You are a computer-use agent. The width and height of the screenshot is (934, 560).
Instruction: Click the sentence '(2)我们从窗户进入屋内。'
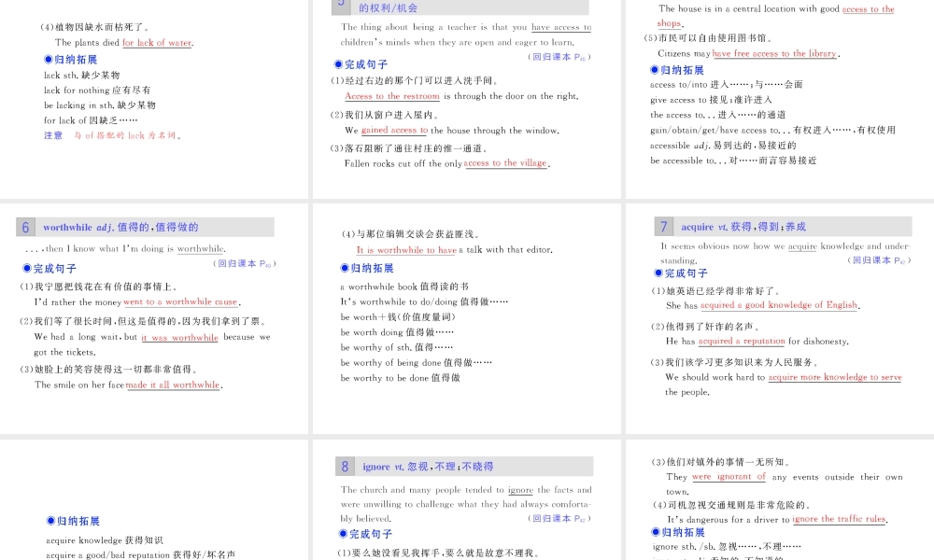click(386, 115)
